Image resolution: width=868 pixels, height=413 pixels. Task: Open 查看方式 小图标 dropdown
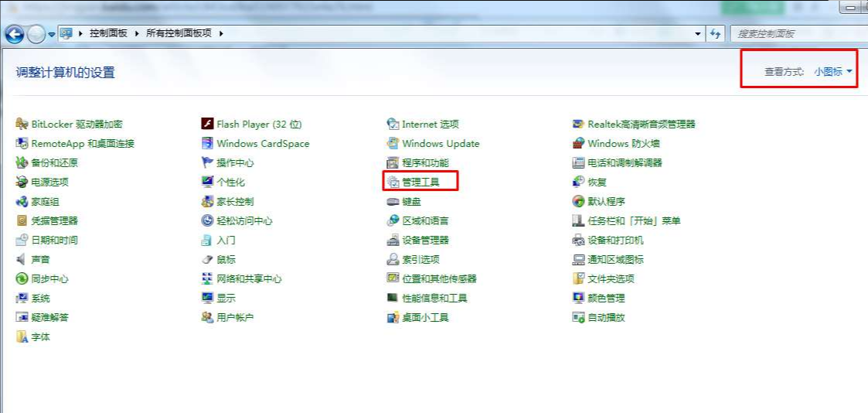[833, 71]
